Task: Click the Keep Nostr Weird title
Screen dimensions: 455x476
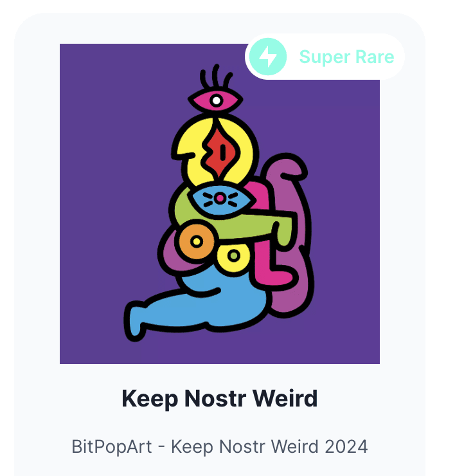Action: click(x=220, y=398)
